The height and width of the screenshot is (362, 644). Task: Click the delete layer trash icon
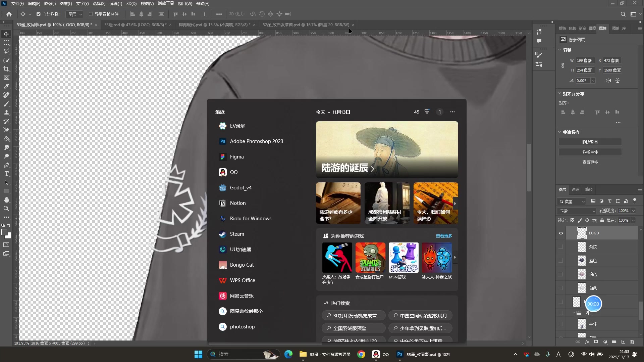click(x=632, y=342)
